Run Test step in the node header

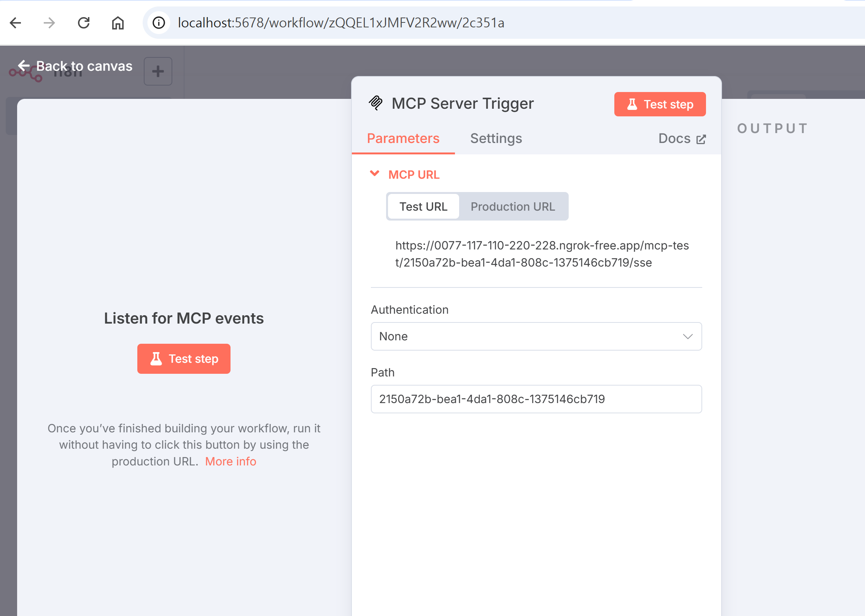tap(660, 104)
